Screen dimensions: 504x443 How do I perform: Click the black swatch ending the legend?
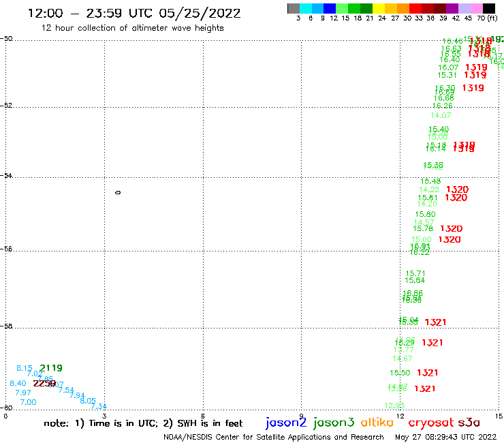point(489,8)
